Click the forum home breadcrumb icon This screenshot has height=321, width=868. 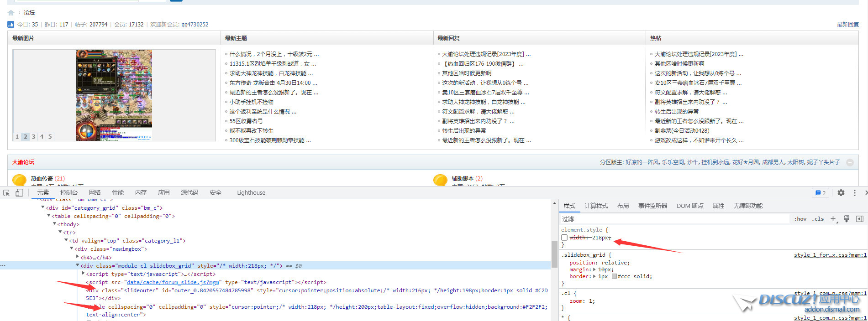click(x=11, y=13)
